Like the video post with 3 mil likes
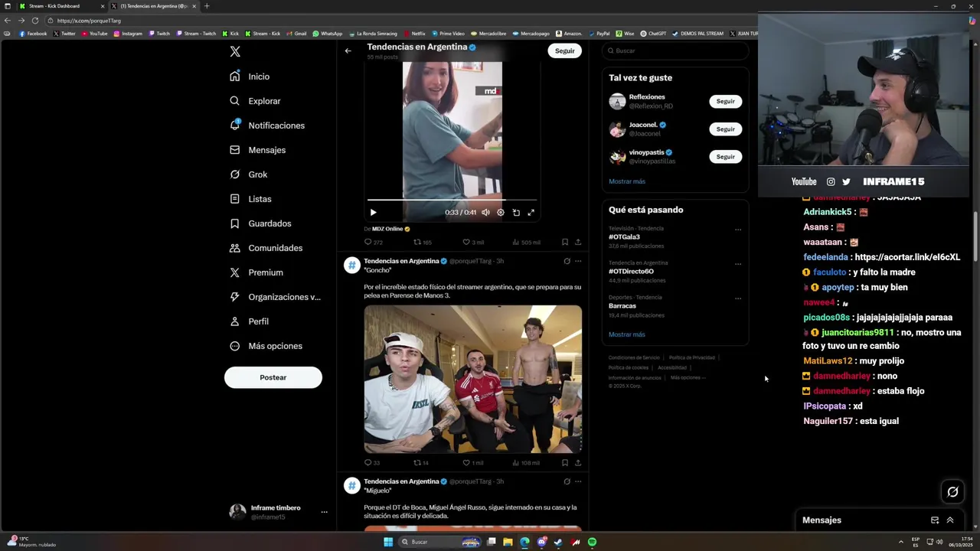980x551 pixels. (473, 242)
